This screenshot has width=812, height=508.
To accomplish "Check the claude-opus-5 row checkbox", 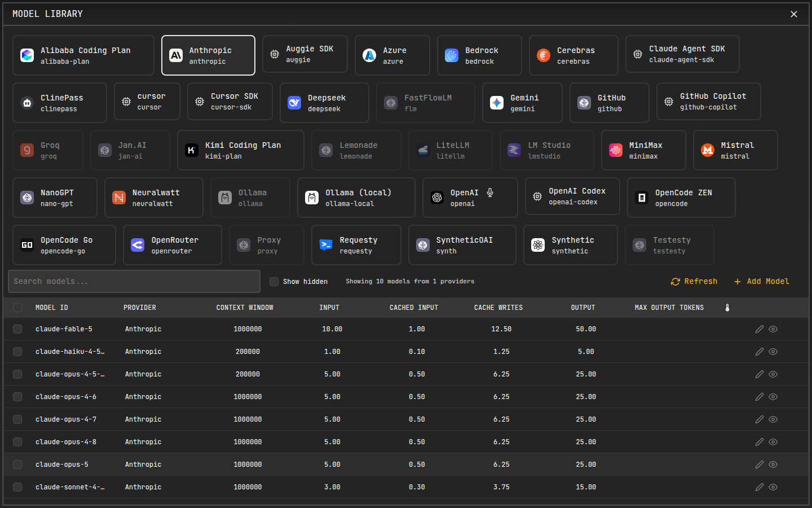I will pyautogui.click(x=17, y=465).
